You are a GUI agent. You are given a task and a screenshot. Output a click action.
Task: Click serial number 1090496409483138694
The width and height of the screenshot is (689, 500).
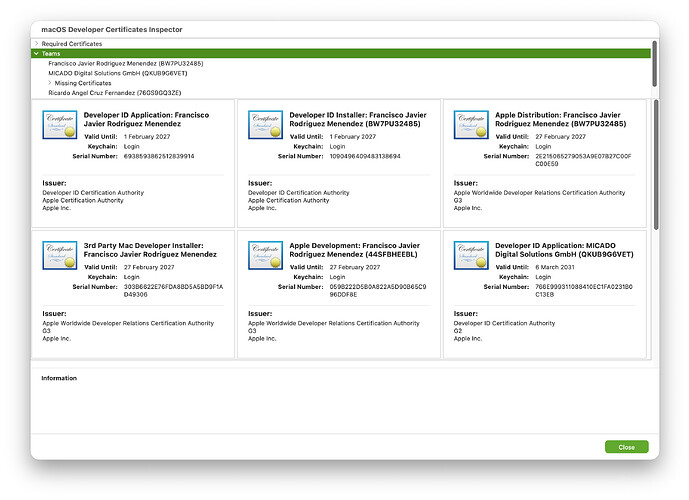pos(365,156)
